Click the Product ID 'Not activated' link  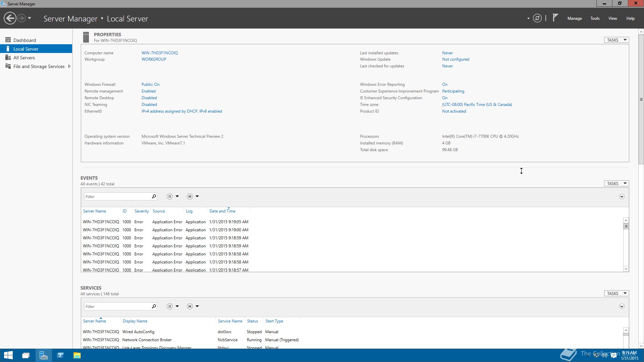point(454,111)
